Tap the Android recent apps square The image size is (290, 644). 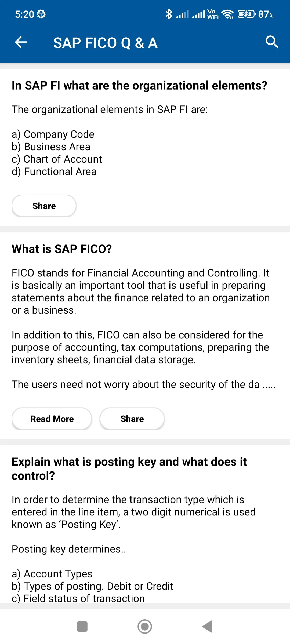tap(82, 627)
